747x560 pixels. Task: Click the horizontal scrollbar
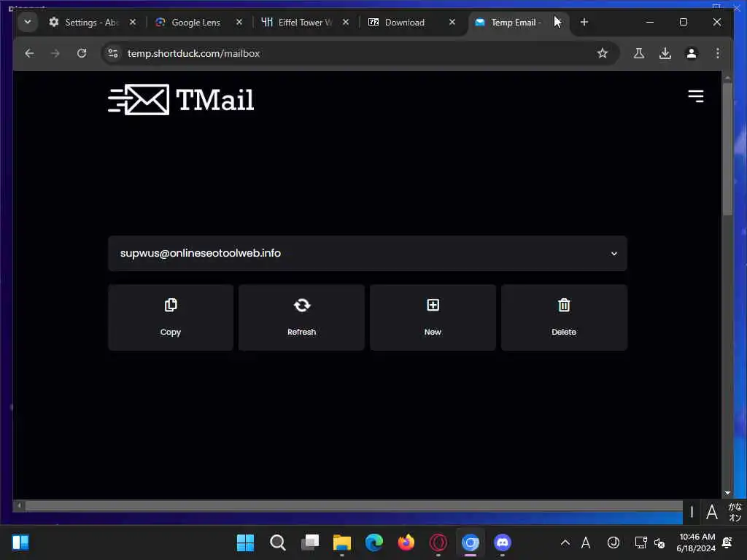[x=354, y=506]
